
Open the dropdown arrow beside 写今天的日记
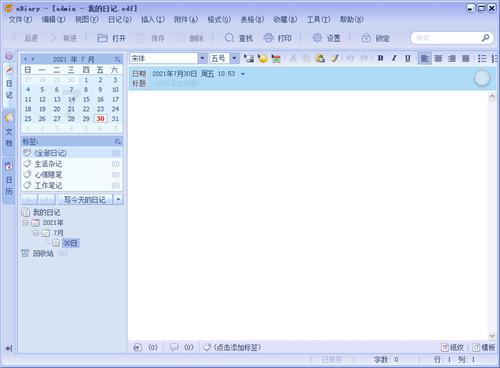(118, 200)
